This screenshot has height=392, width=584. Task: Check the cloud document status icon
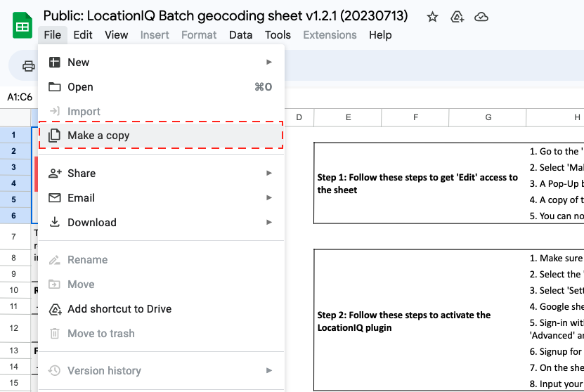[x=481, y=17]
